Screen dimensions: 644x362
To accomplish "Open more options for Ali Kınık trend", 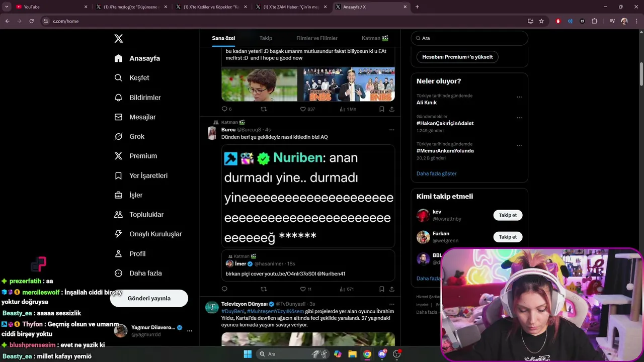I will pyautogui.click(x=519, y=97).
